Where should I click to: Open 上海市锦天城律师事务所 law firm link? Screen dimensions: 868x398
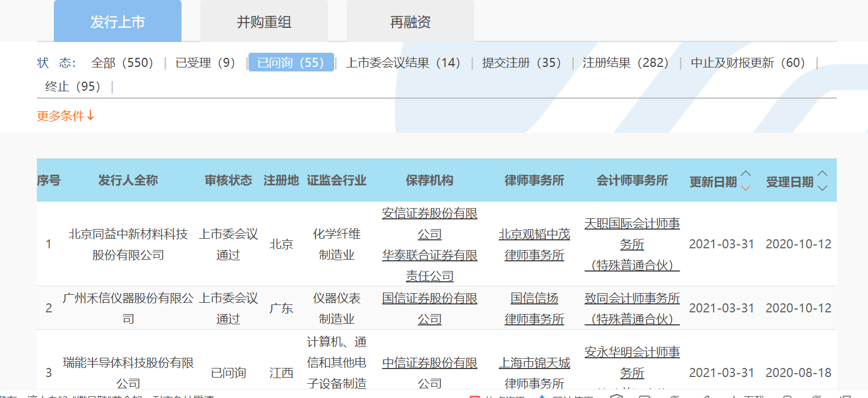coord(534,373)
